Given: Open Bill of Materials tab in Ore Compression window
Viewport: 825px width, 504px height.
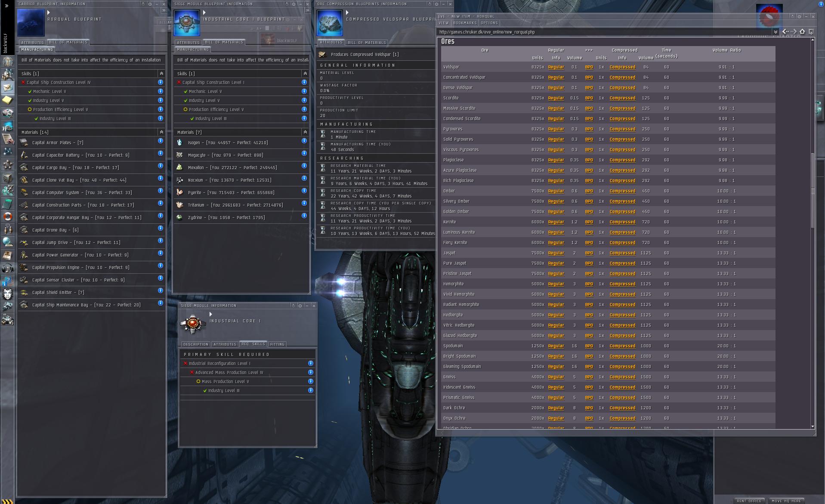Looking at the screenshot, I should coord(367,43).
